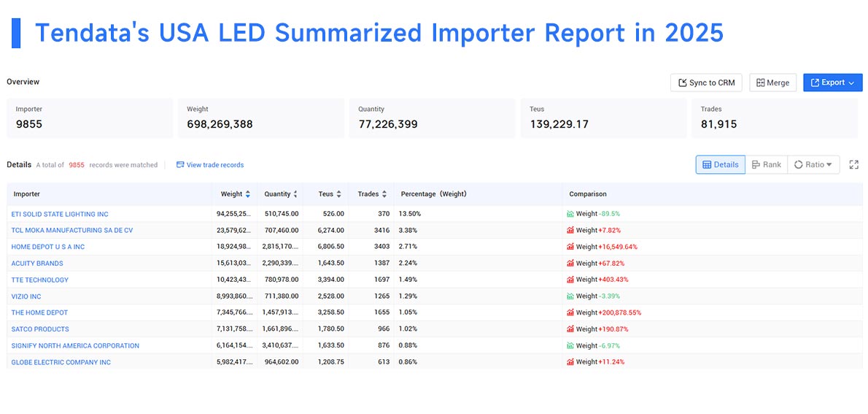Click comparison chart icon for GLOBE ELECTRIC
The image size is (868, 414).
tap(570, 362)
